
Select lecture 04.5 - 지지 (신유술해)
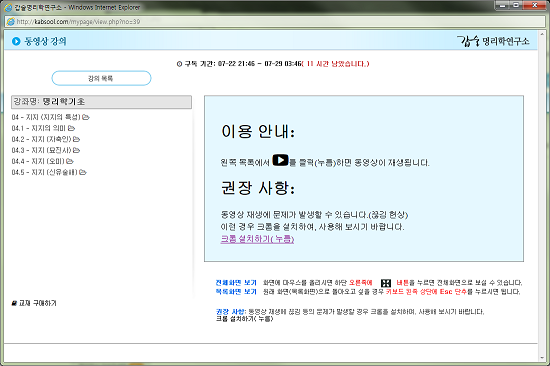pos(45,172)
